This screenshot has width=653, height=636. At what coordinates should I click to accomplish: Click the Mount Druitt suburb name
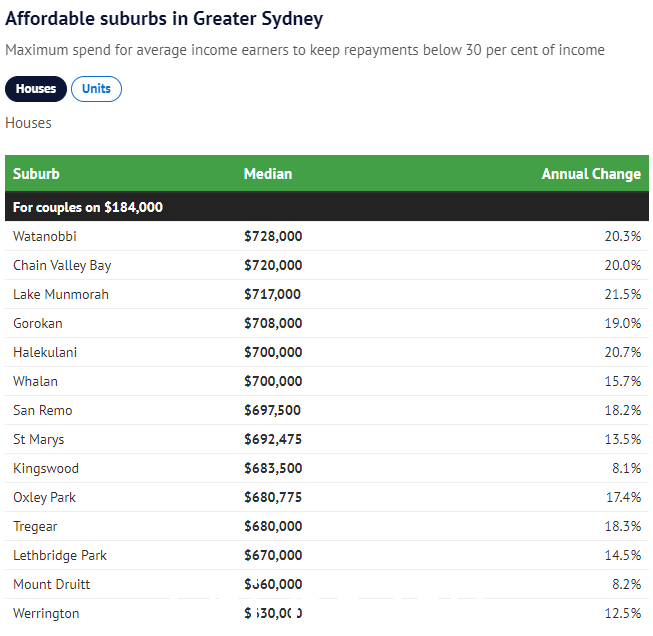pos(52,584)
